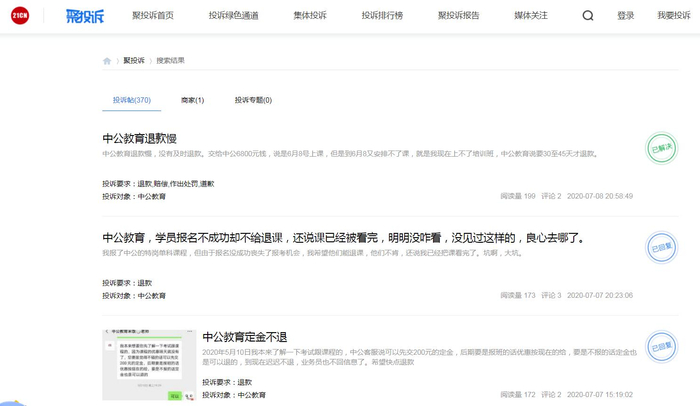Click the timestamp 2020-07-07 20:23:06
This screenshot has width=700, height=406.
coord(600,295)
